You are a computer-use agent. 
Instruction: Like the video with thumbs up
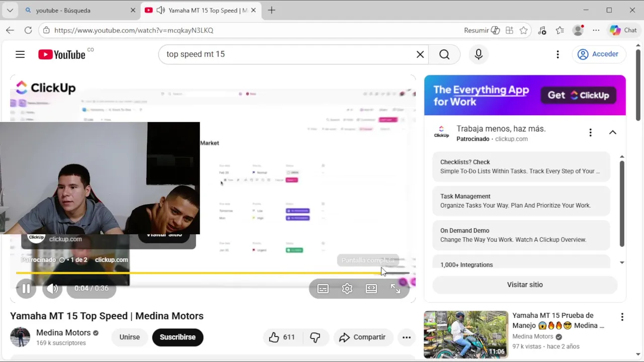point(282,337)
